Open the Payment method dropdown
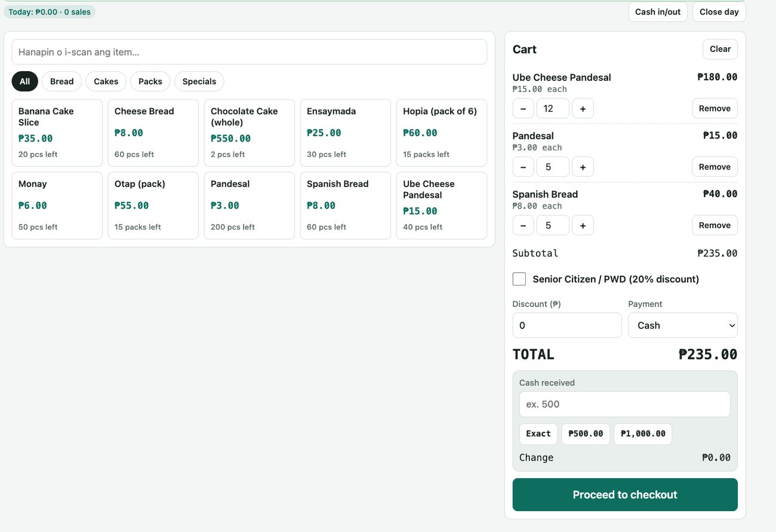 click(x=683, y=325)
